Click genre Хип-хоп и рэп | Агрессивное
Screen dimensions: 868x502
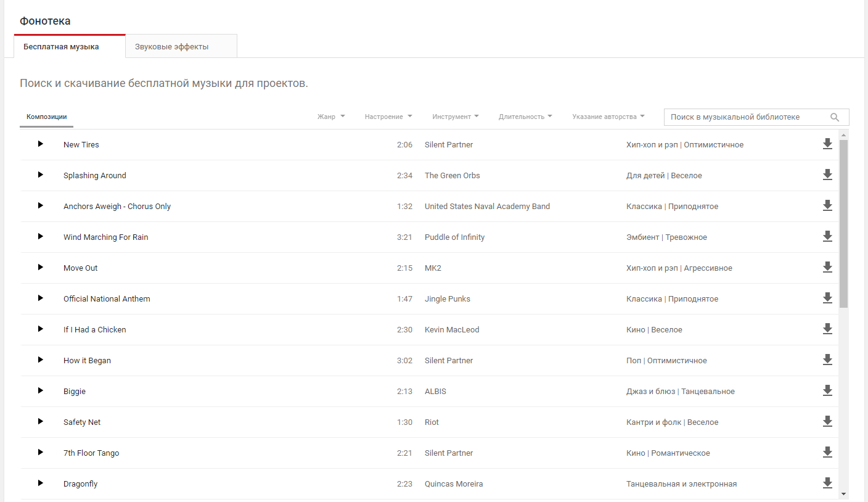click(679, 268)
